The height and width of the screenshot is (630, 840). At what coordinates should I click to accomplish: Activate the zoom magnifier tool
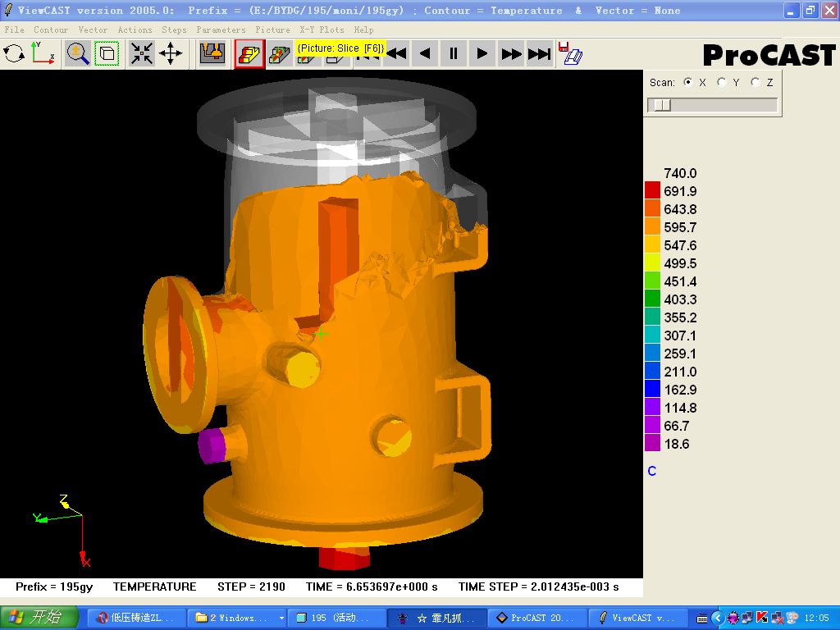click(x=78, y=53)
